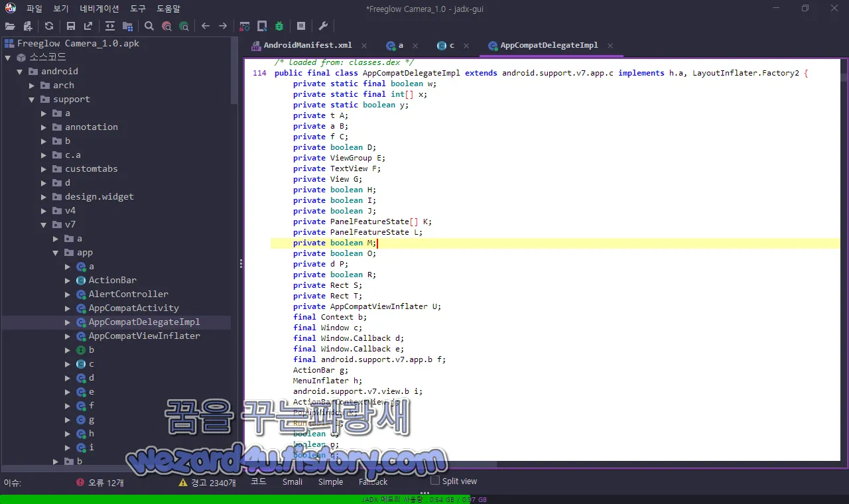This screenshot has width=849, height=504.
Task: Click the Quark engine toolbar icon
Action: (262, 26)
